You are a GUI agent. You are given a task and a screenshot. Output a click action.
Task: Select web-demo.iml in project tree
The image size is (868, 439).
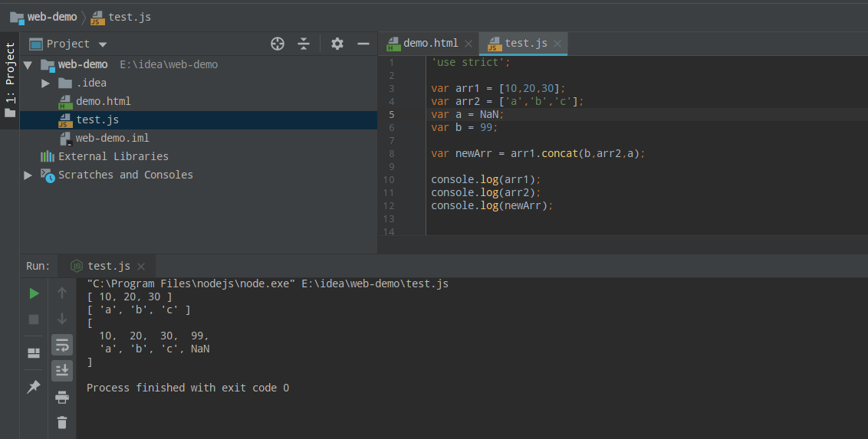pyautogui.click(x=113, y=138)
